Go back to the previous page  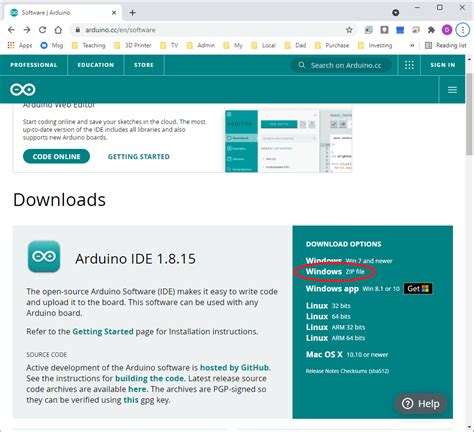[11, 30]
